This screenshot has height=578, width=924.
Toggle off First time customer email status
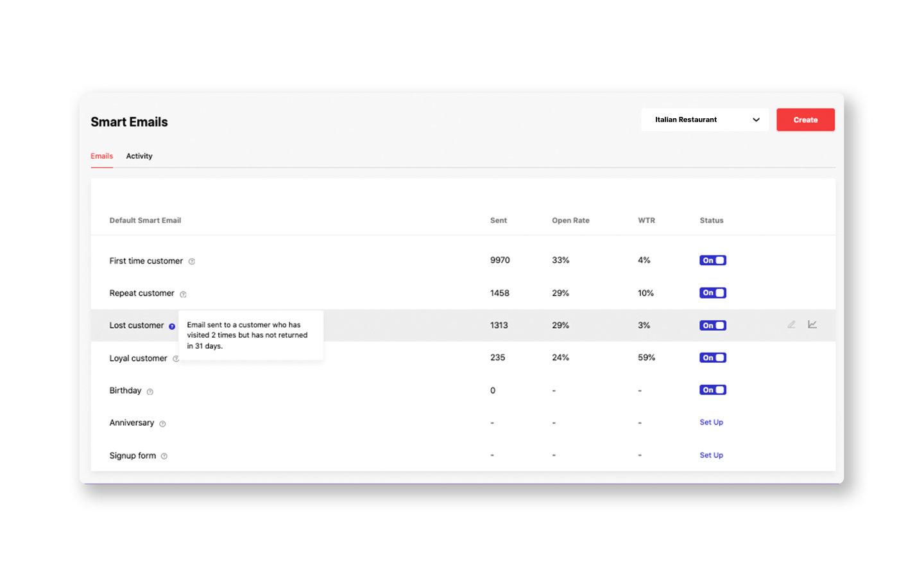coord(713,260)
